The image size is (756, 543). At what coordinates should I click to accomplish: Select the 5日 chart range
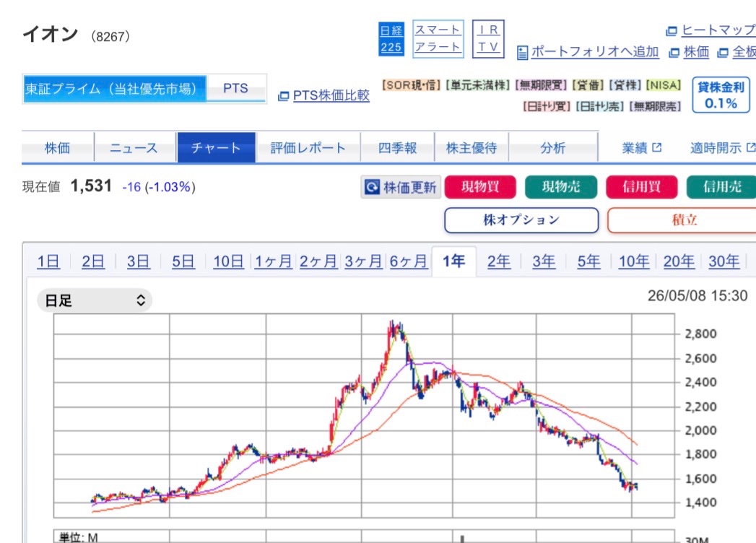coord(183,261)
